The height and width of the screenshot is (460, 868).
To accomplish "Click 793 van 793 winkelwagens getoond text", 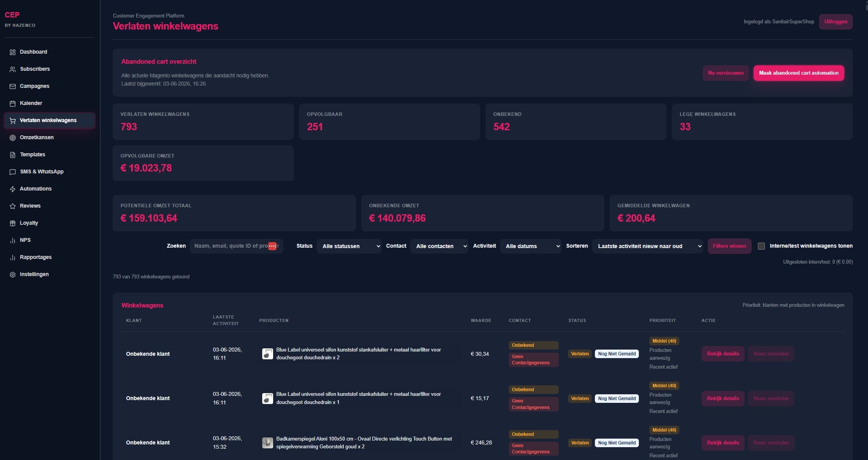I will point(151,277).
